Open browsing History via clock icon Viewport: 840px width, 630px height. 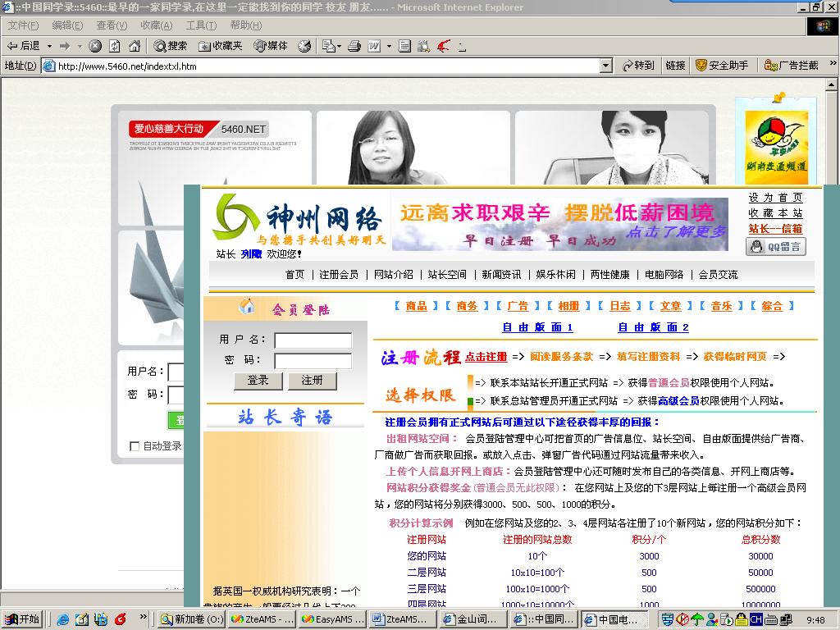[304, 46]
